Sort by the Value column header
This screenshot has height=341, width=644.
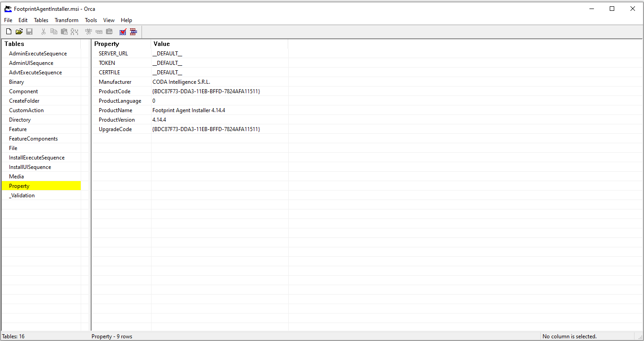[220, 44]
